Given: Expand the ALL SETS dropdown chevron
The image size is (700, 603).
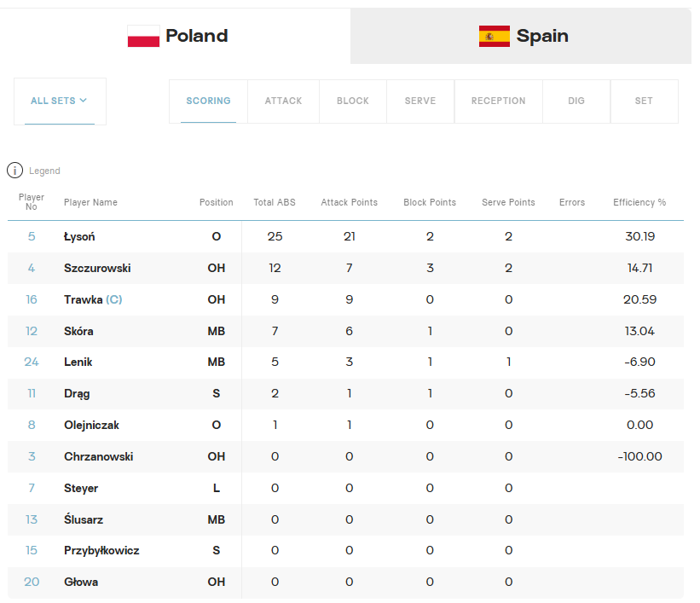Looking at the screenshot, I should point(84,101).
